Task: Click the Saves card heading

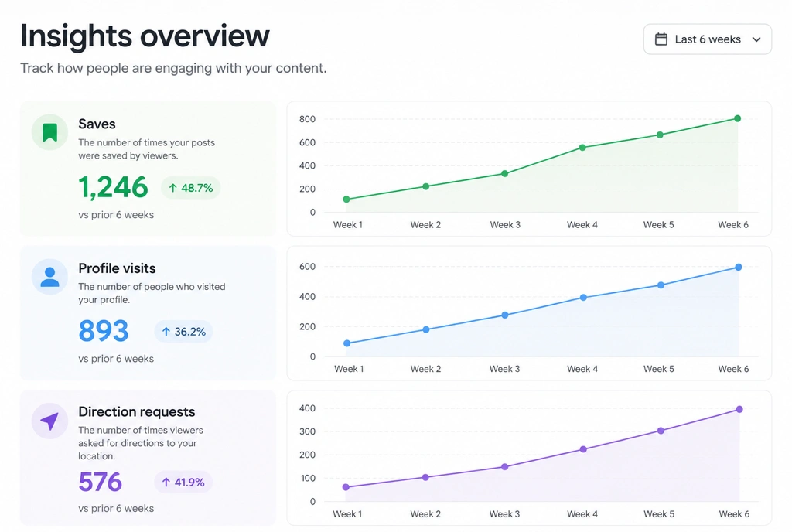Action: 97,124
